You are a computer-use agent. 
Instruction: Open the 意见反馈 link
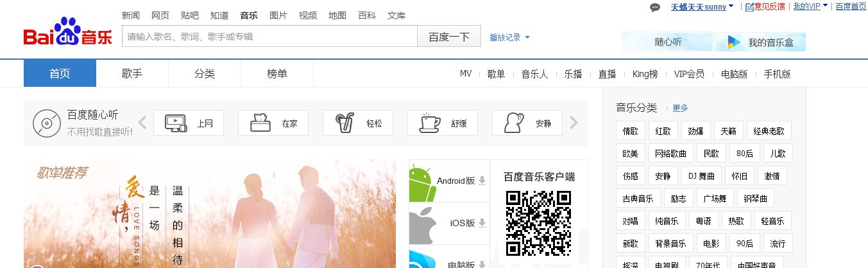pos(769,6)
